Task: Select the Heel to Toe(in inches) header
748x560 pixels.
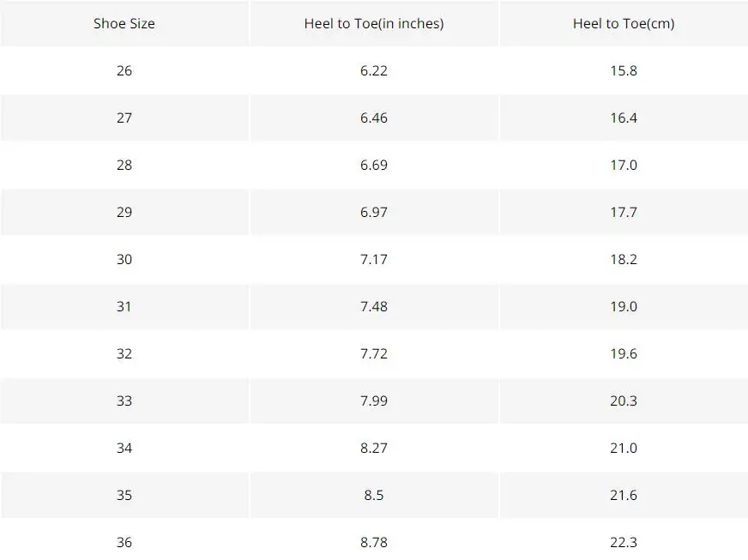Action: click(374, 23)
